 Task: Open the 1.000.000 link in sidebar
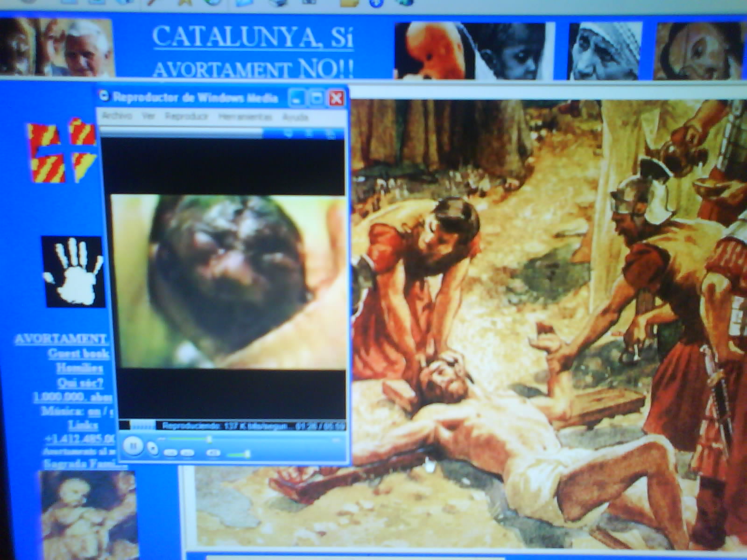[x=72, y=397]
